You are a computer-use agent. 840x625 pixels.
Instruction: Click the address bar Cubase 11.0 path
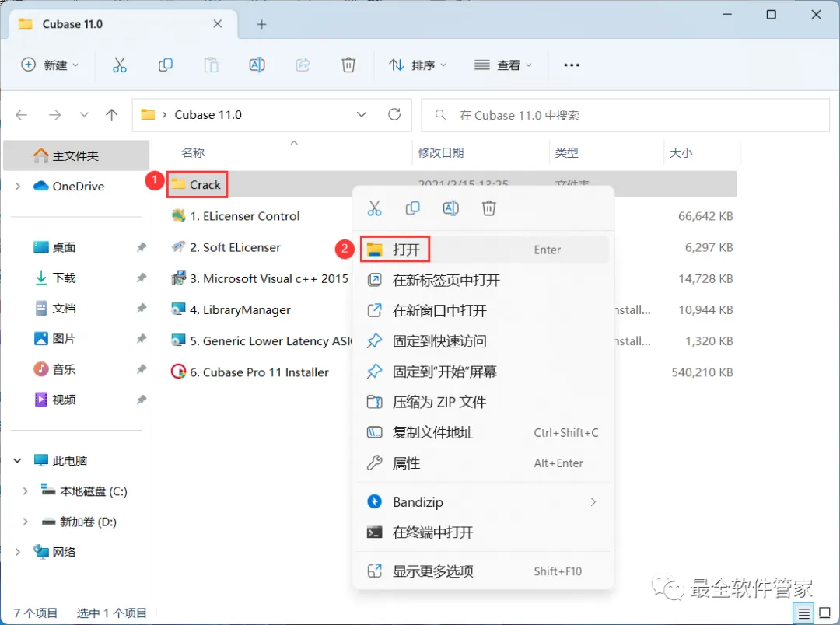pos(208,114)
